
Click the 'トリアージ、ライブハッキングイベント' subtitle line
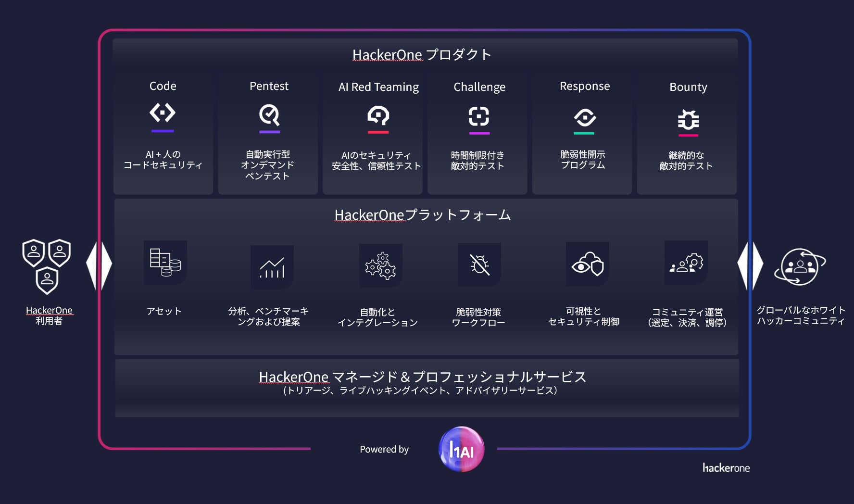point(420,391)
